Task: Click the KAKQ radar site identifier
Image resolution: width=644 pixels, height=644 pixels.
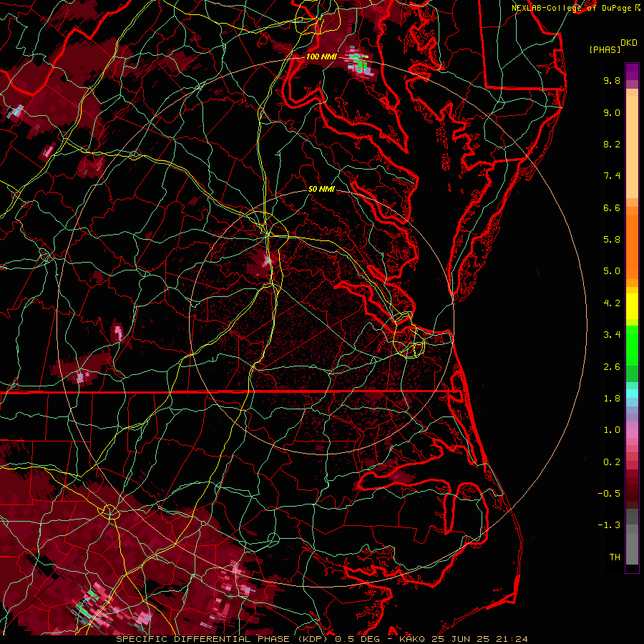Action: (x=412, y=639)
